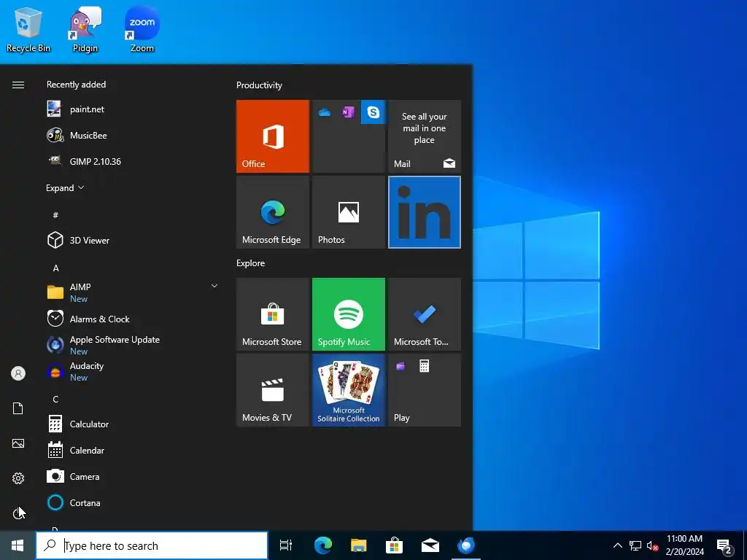
Task: Expand the Start menu hamburger
Action: click(18, 85)
